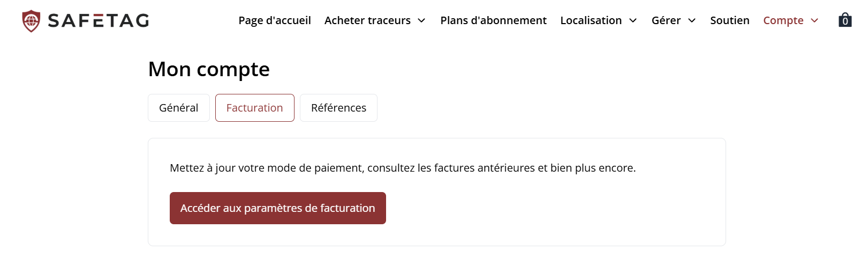Open the Soutien support page
The height and width of the screenshot is (265, 868).
pyautogui.click(x=729, y=20)
